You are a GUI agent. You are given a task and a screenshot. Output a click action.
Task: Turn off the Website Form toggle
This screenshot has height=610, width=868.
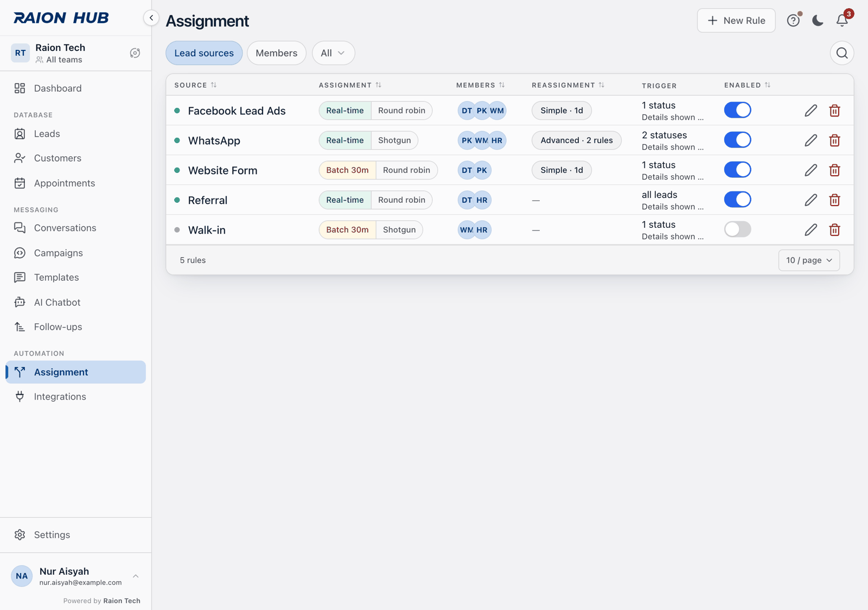pos(737,170)
